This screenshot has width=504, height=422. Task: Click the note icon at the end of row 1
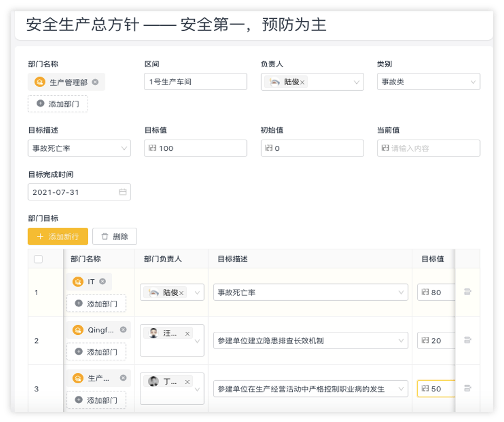(x=468, y=292)
